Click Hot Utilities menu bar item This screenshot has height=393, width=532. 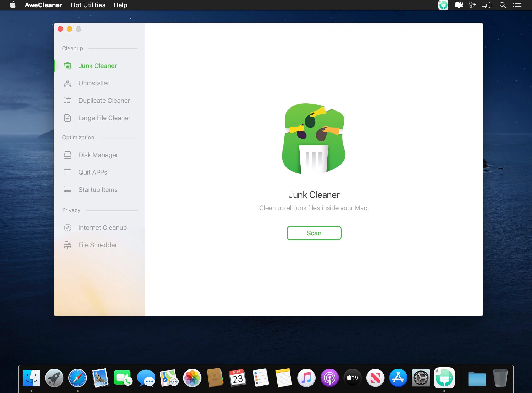[88, 5]
